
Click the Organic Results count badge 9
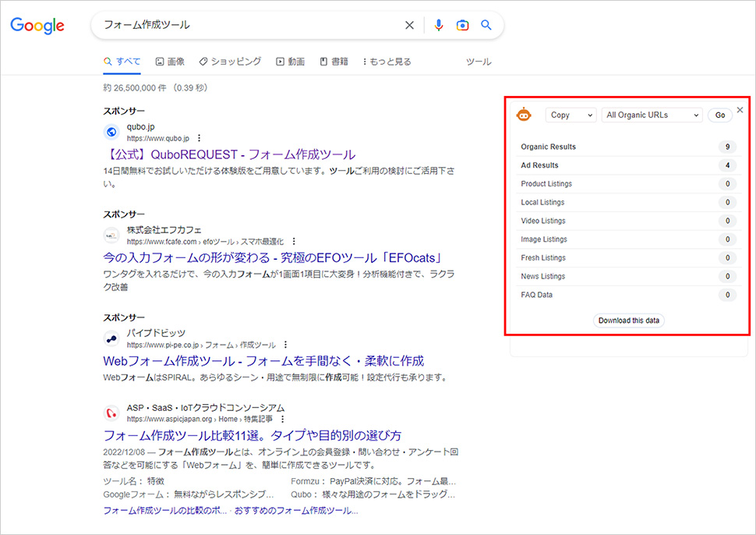[x=728, y=147]
